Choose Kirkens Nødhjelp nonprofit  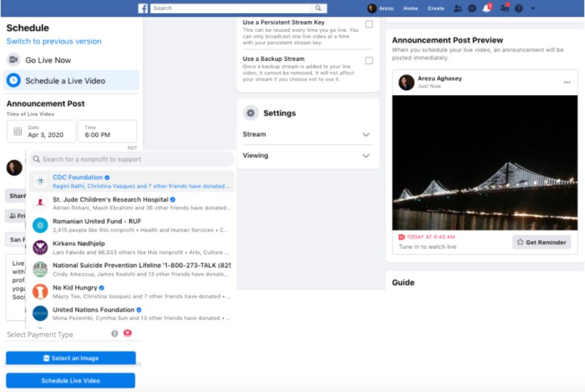click(x=132, y=248)
